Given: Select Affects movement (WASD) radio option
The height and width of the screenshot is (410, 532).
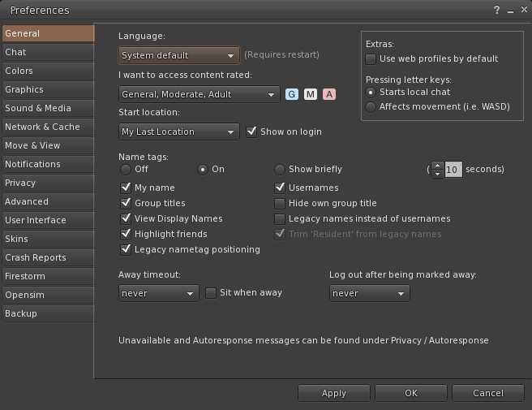Looking at the screenshot, I should [x=371, y=106].
